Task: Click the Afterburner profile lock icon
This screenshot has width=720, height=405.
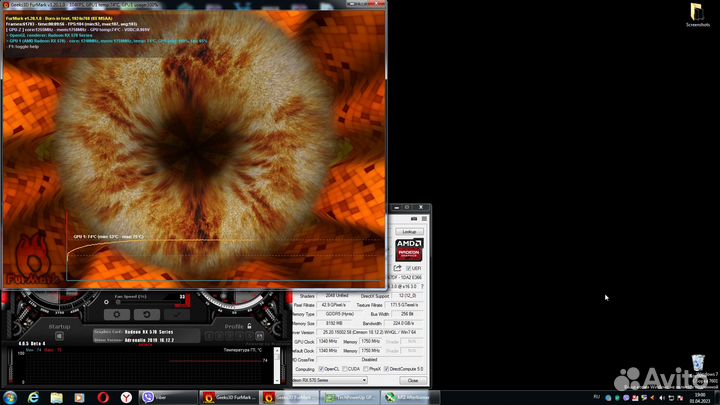Action: (249, 326)
